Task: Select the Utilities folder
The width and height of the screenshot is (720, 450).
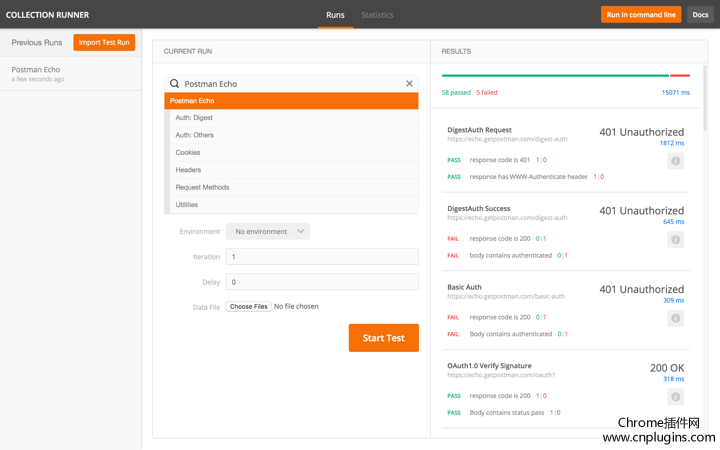Action: (x=294, y=205)
